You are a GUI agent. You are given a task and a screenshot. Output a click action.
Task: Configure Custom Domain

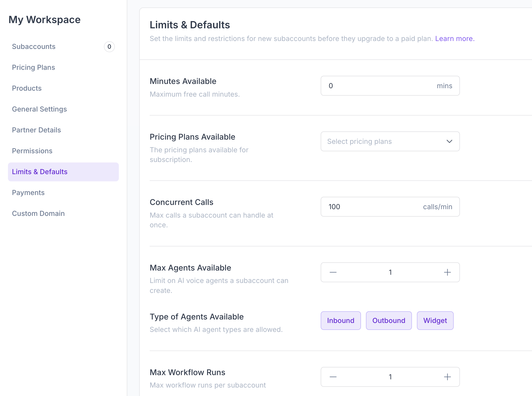(x=38, y=213)
